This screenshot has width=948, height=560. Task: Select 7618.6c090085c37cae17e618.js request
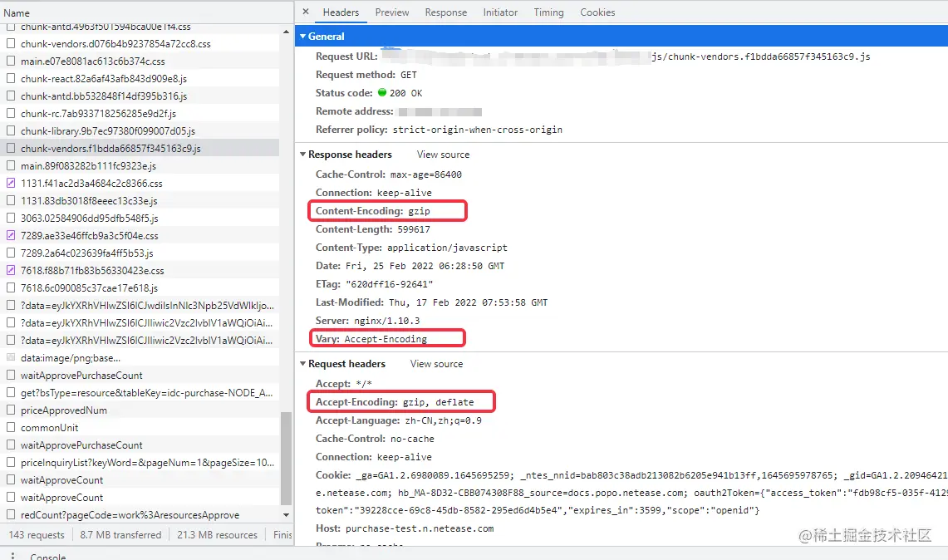click(x=140, y=287)
